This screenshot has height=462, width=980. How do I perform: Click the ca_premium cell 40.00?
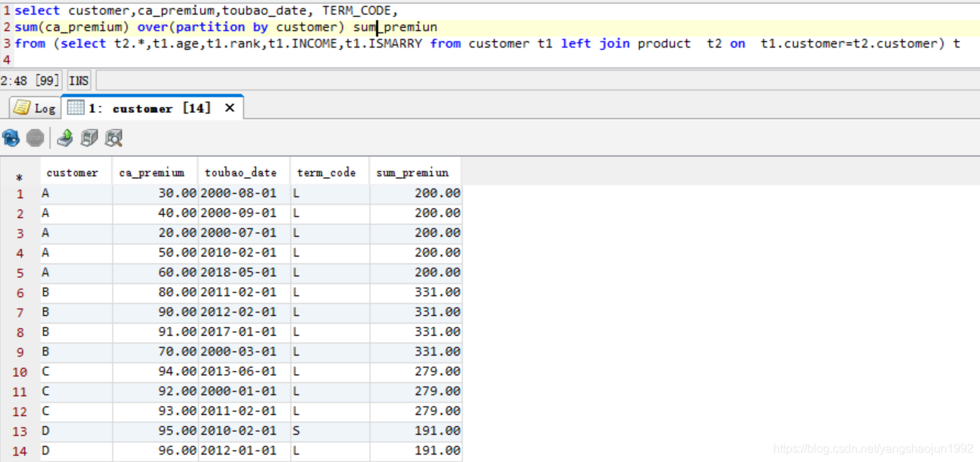pyautogui.click(x=155, y=213)
